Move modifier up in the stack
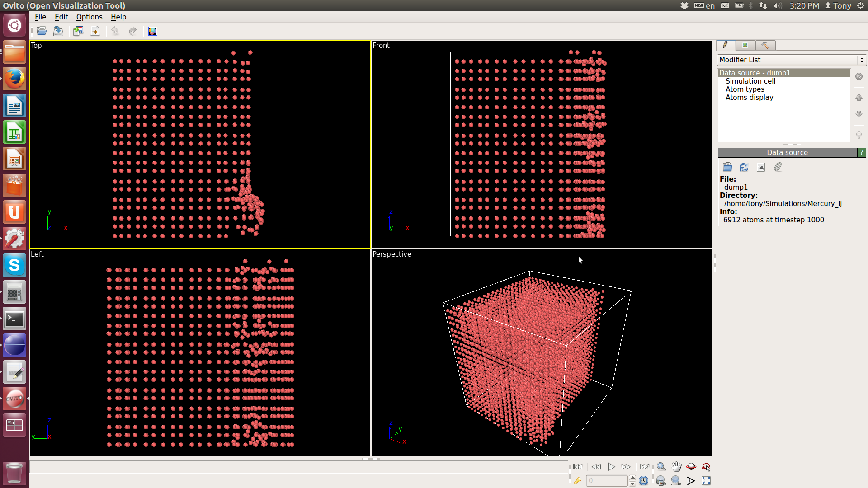Screen dimensions: 868x488 point(859,97)
